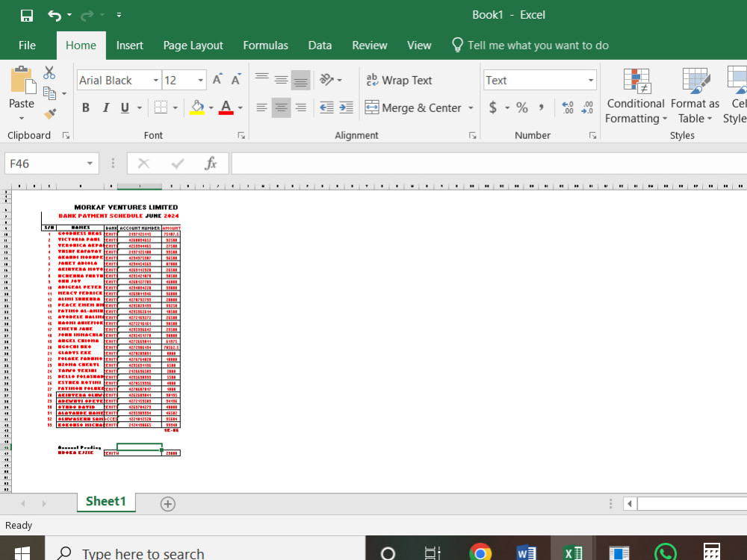The height and width of the screenshot is (560, 747).
Task: Apply Percent Style
Action: pos(522,108)
